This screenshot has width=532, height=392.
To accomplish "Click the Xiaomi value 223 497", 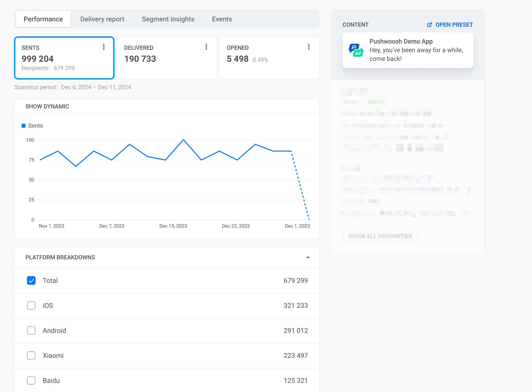I will coord(296,355).
